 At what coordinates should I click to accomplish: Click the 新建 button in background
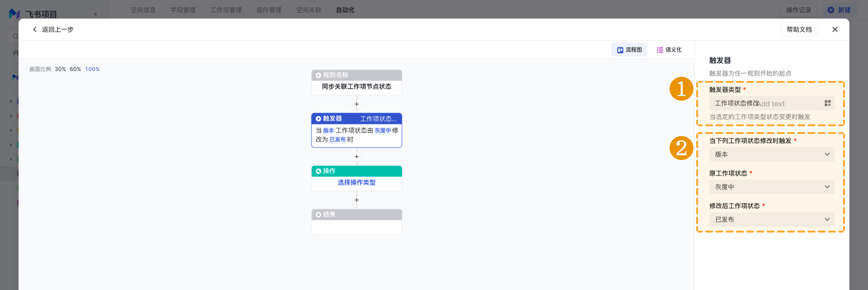839,10
